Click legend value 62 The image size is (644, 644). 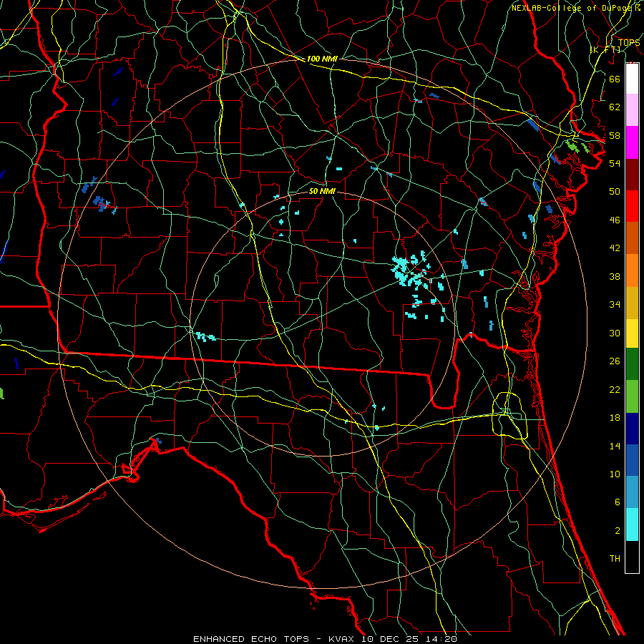pos(615,107)
